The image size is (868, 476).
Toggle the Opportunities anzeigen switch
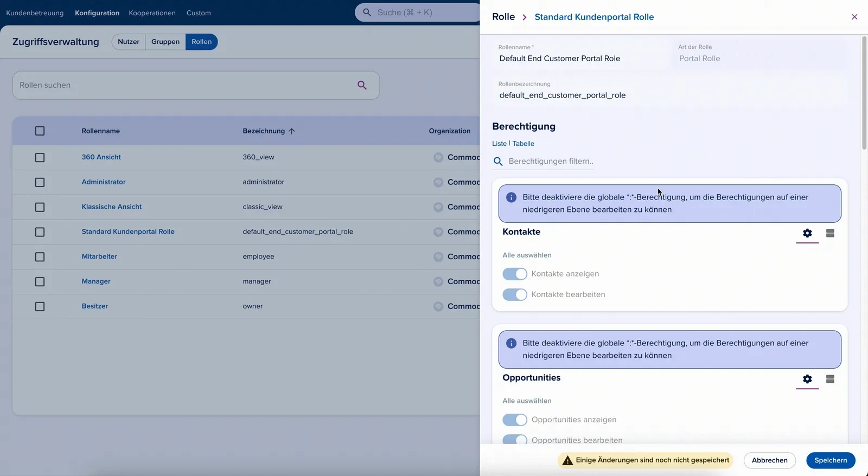pyautogui.click(x=515, y=420)
